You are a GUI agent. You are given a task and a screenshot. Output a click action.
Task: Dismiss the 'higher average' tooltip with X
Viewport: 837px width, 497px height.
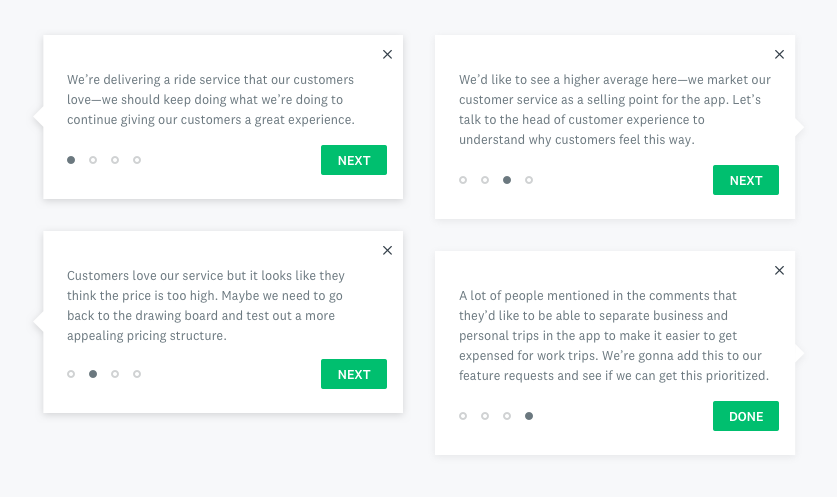[779, 55]
